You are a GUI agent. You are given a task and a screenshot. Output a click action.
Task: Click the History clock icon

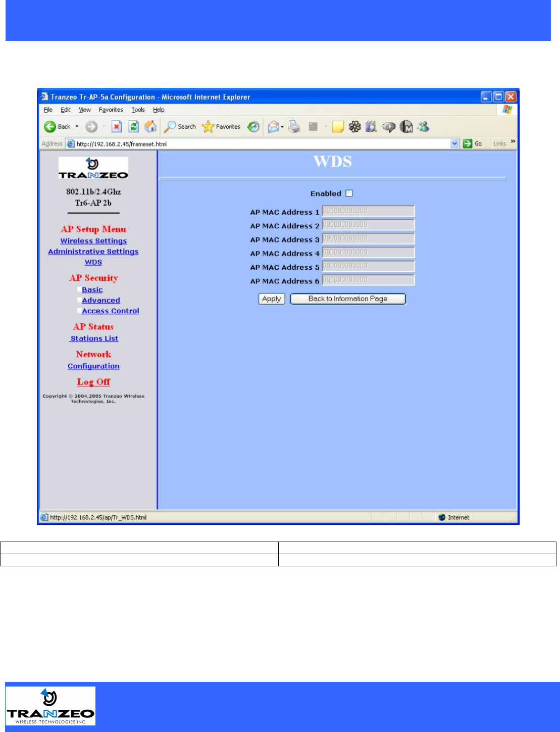[253, 127]
